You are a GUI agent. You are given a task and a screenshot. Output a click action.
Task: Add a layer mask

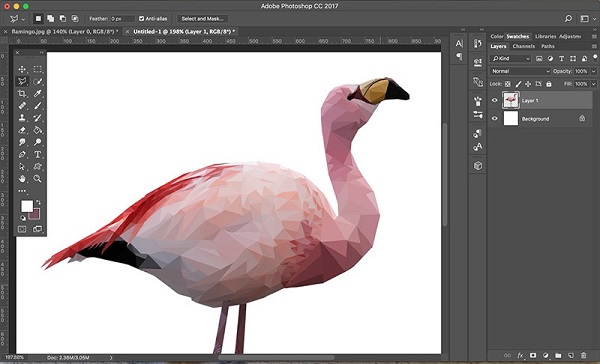click(533, 356)
